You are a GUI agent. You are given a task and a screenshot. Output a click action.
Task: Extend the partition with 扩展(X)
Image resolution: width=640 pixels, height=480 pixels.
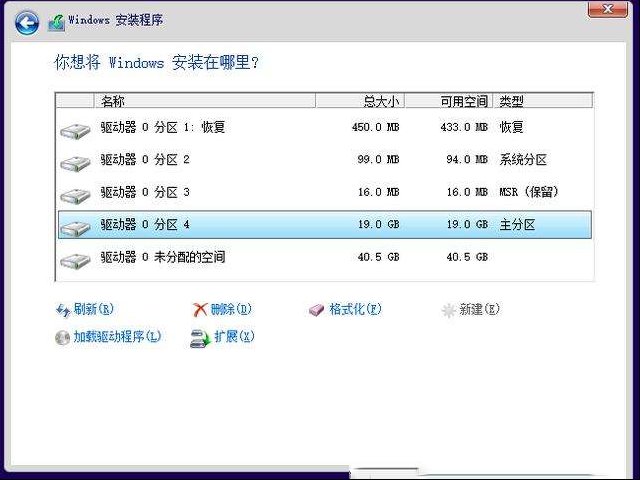[234, 336]
